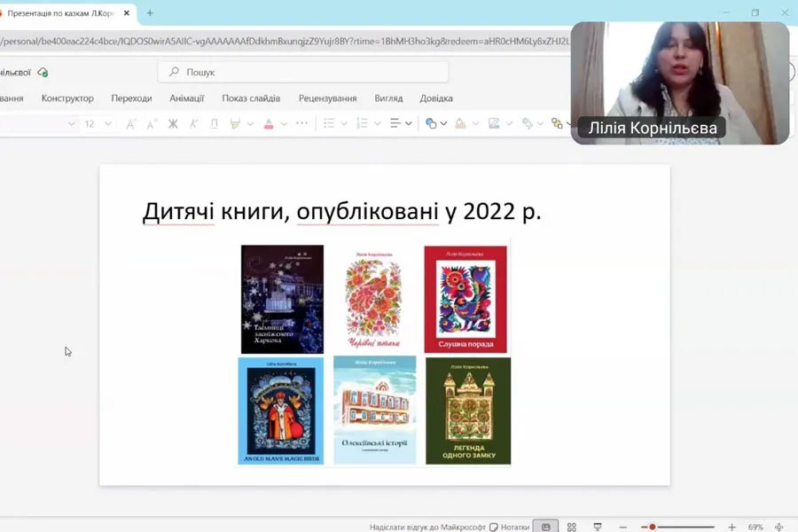798x532 pixels.
Task: Apply shape outline color
Action: pos(494,123)
